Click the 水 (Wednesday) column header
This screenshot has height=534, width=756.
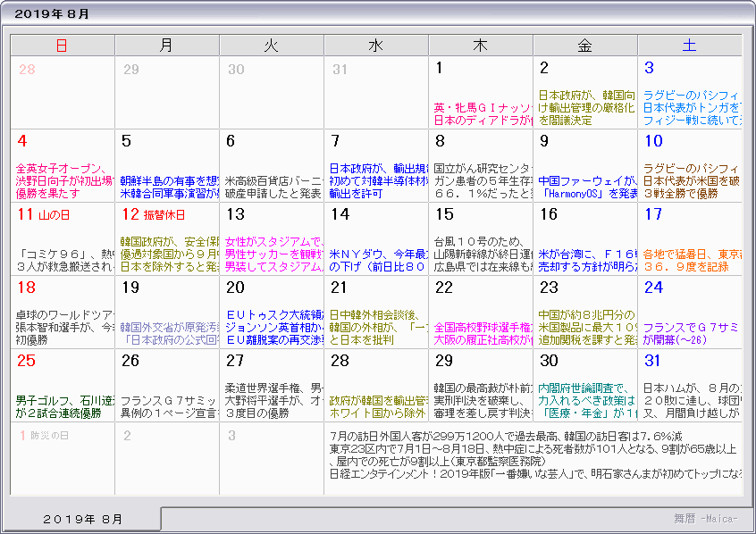pos(375,46)
